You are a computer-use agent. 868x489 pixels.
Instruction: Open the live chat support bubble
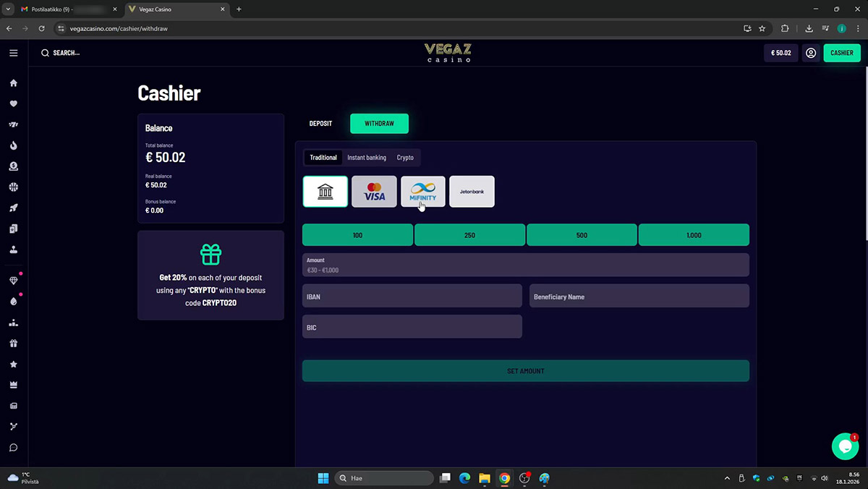(845, 446)
